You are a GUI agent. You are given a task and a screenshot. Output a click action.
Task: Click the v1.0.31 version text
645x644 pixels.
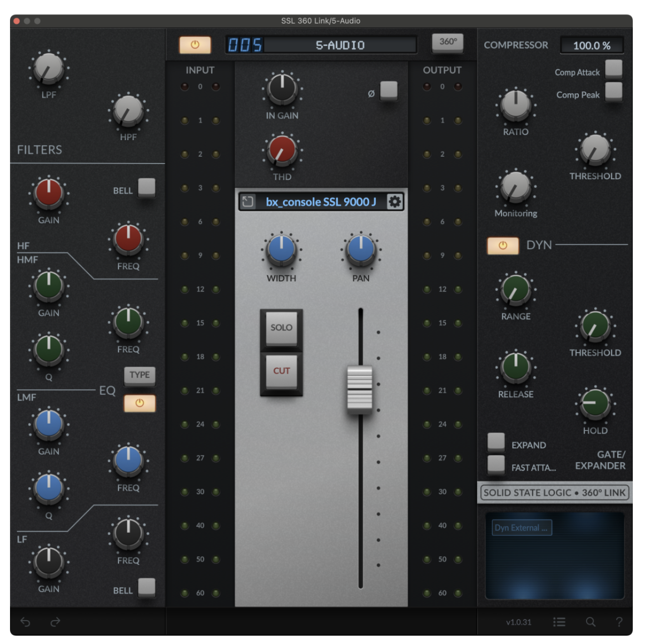coord(518,622)
